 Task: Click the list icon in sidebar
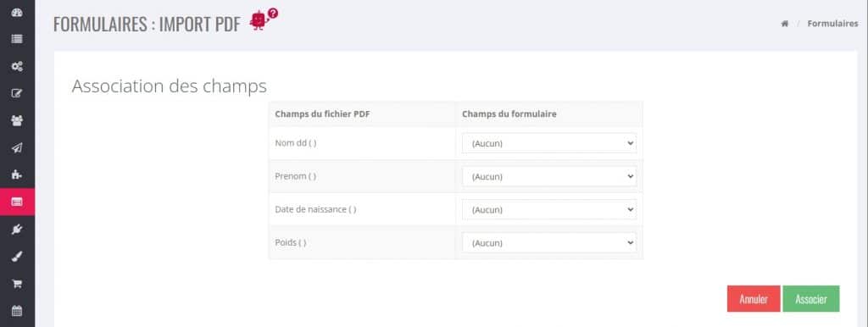[x=17, y=39]
